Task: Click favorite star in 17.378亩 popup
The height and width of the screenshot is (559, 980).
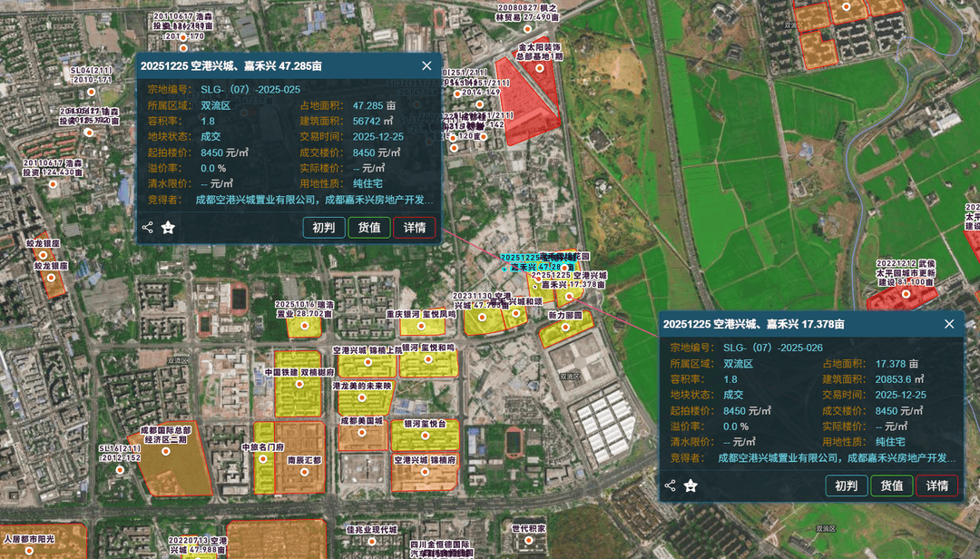Action: pos(691,485)
